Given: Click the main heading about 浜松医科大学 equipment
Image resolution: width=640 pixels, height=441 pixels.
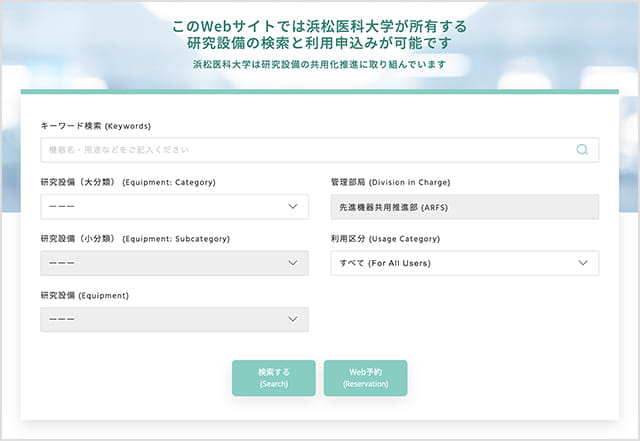Looking at the screenshot, I should 319,34.
